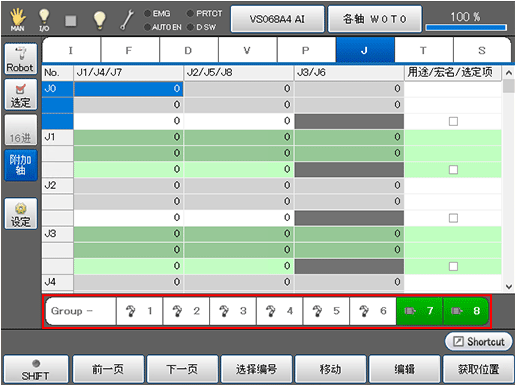
Task: Click the 16进 hex side button
Action: 21,130
